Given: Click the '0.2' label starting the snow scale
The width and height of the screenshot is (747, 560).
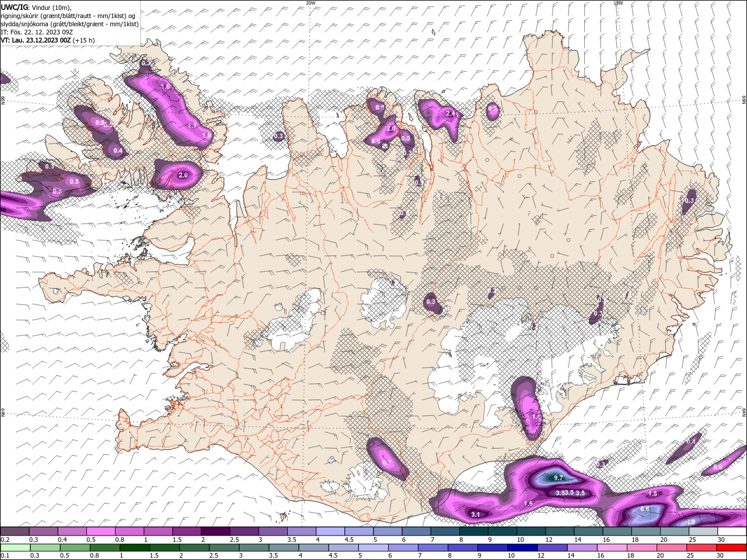Looking at the screenshot, I should click(5, 540).
